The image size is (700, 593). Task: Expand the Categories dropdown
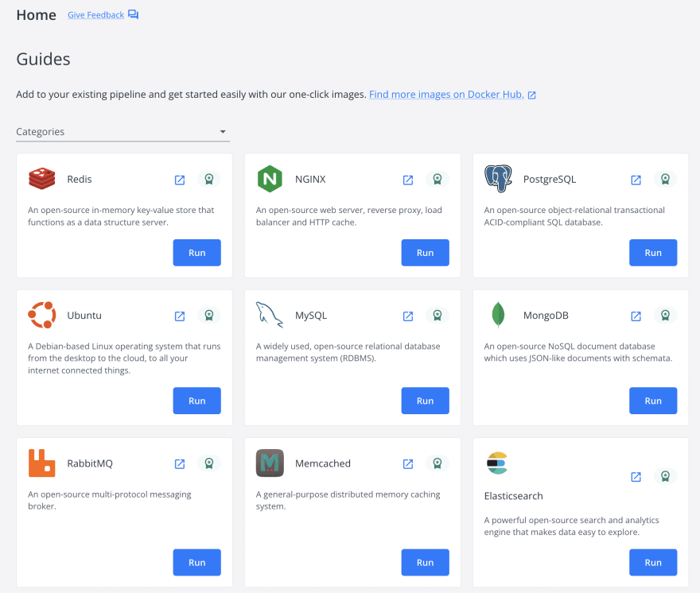(x=122, y=132)
